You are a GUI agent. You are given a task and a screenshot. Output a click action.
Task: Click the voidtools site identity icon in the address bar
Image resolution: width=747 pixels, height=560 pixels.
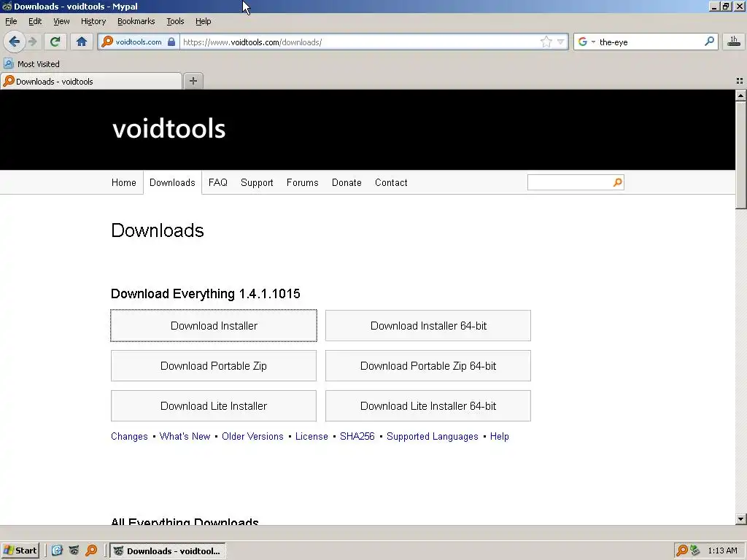point(108,42)
